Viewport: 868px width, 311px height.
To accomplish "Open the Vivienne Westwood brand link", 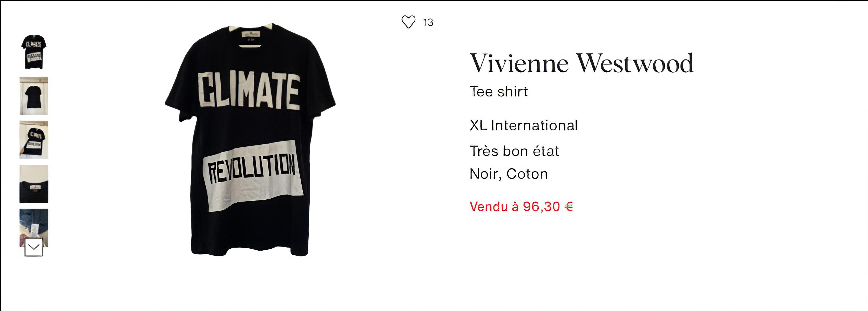I will pos(582,63).
